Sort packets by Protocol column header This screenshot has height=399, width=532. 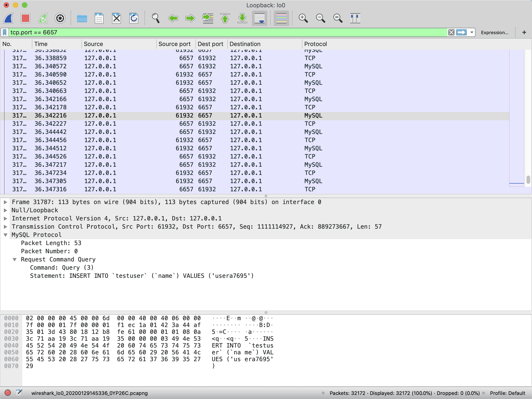point(315,44)
